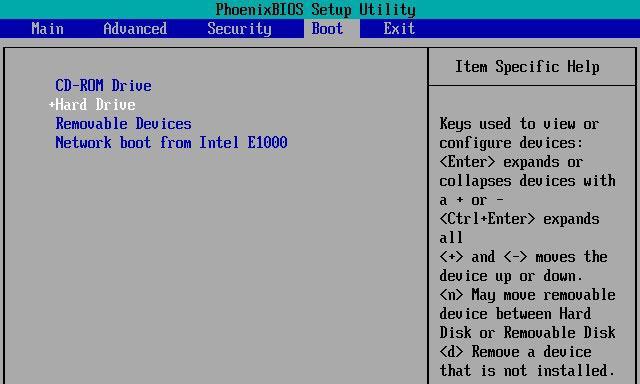The width and height of the screenshot is (640, 384).
Task: Switch to the Advanced tab
Action: pyautogui.click(x=135, y=29)
